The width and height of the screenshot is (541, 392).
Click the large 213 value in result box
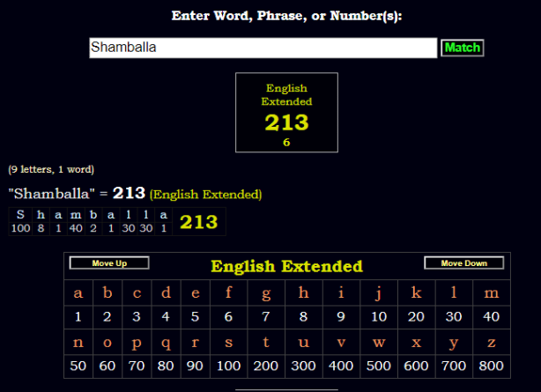tap(286, 122)
